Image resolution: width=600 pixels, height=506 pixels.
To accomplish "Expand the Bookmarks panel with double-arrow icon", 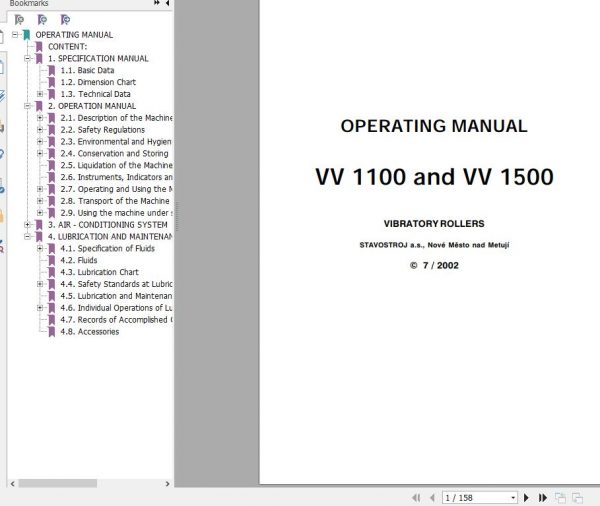I will pos(157,3).
